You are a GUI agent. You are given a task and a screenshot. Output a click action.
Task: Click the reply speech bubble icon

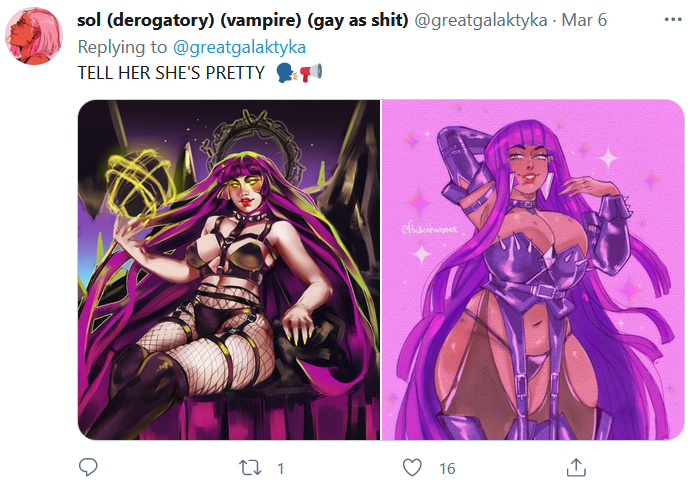(x=88, y=467)
